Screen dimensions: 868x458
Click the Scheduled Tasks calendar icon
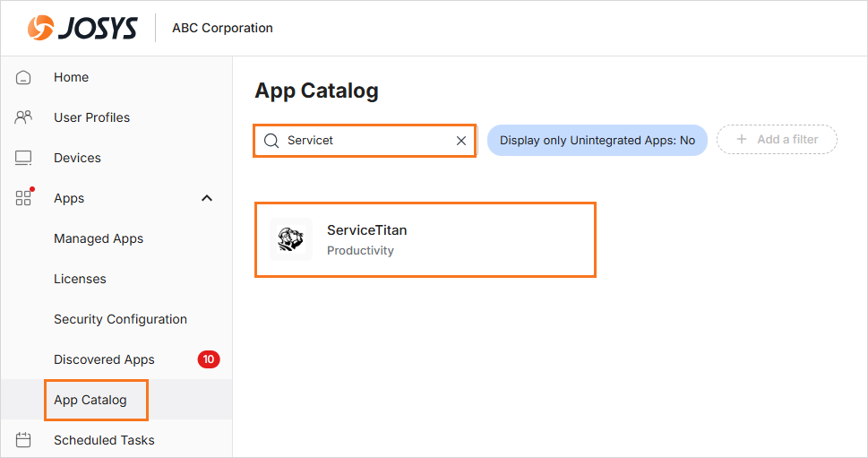click(23, 440)
